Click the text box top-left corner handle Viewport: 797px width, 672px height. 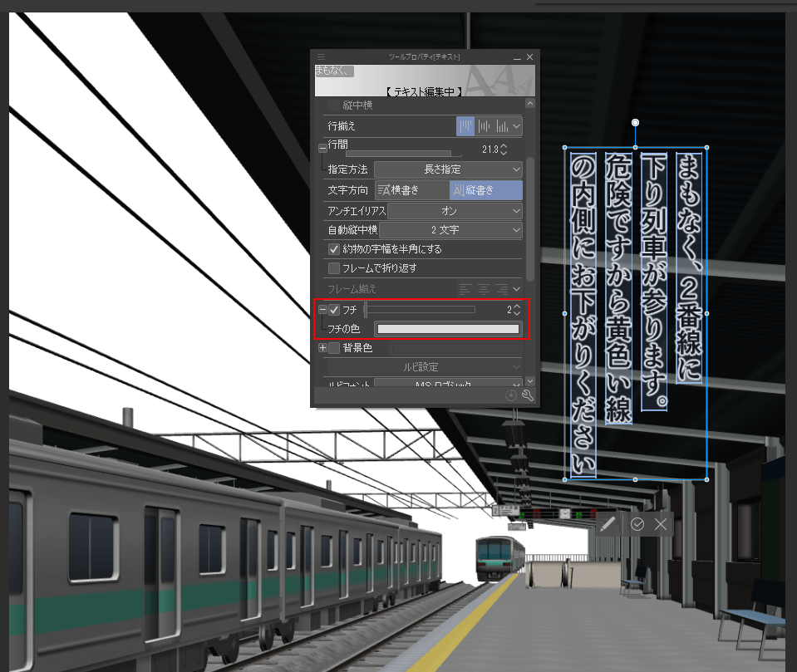point(564,148)
